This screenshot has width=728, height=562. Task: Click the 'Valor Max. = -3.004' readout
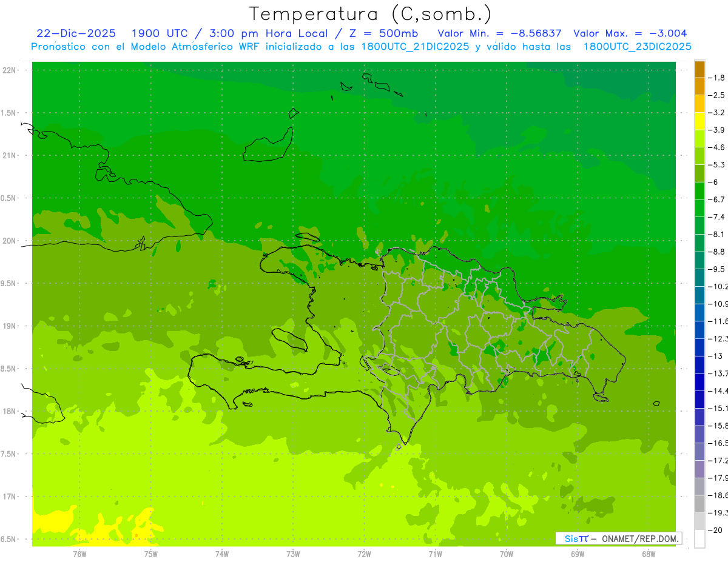630,33
